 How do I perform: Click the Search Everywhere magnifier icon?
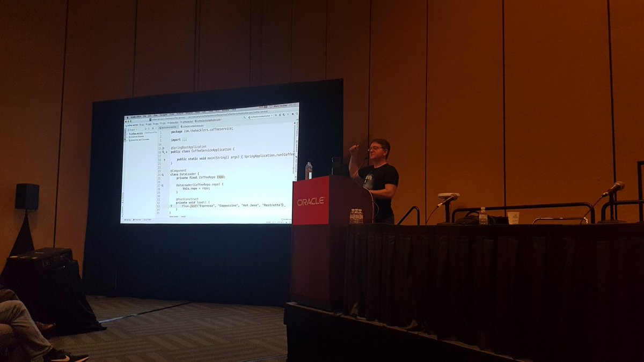click(x=297, y=114)
